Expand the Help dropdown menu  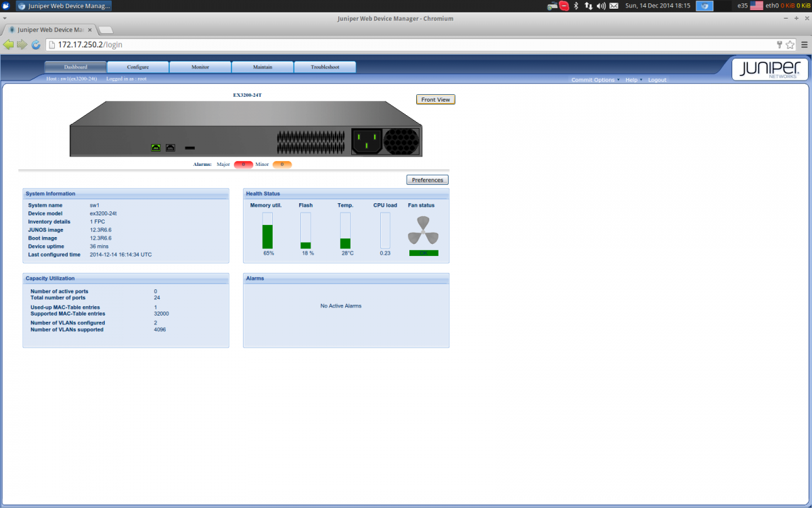(633, 80)
